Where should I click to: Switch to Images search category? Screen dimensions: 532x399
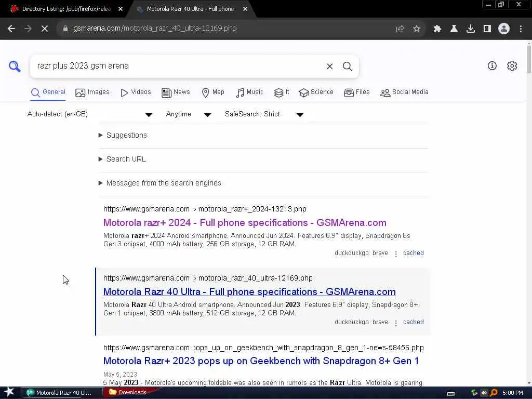pyautogui.click(x=92, y=92)
